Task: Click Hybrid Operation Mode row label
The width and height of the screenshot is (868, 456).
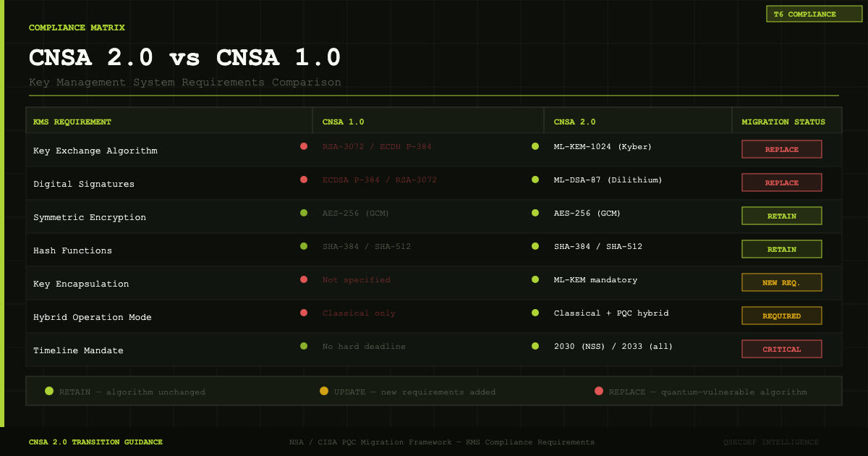Action: (x=93, y=317)
